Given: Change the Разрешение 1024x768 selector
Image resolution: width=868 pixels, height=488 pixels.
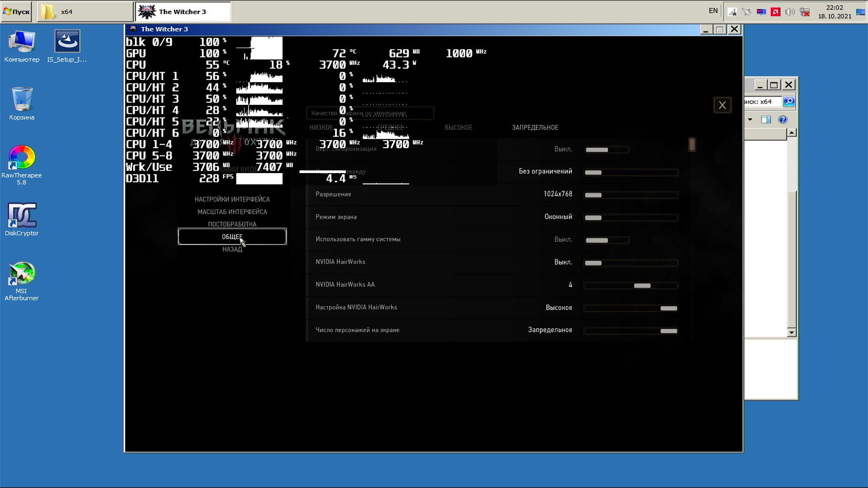Looking at the screenshot, I should (631, 195).
